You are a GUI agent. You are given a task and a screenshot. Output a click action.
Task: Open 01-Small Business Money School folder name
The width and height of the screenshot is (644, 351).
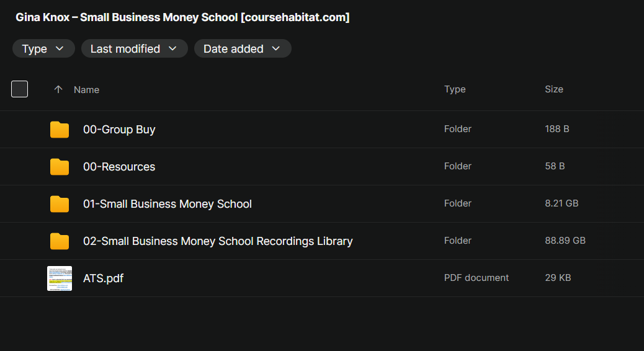168,204
